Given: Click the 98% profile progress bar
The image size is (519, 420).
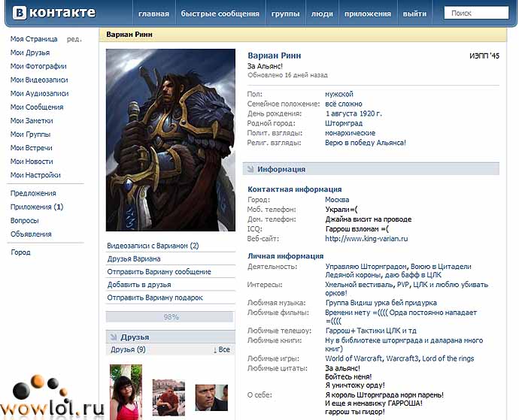Looking at the screenshot, I should 170,317.
